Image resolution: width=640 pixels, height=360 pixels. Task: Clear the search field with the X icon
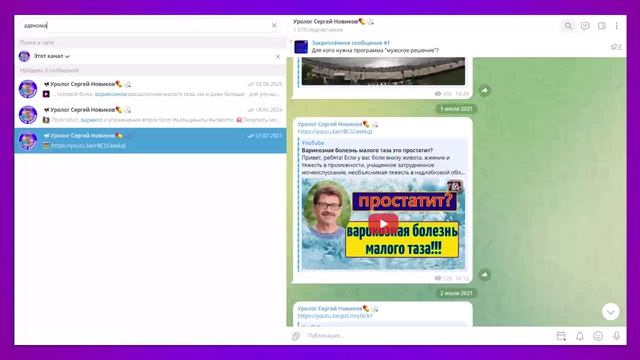pos(274,25)
